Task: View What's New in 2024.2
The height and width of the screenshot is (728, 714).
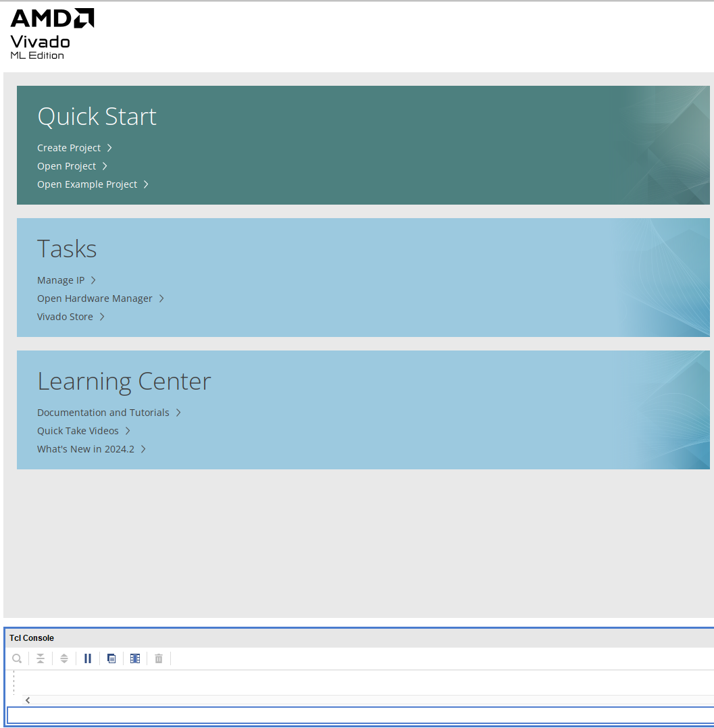Action: pos(86,449)
